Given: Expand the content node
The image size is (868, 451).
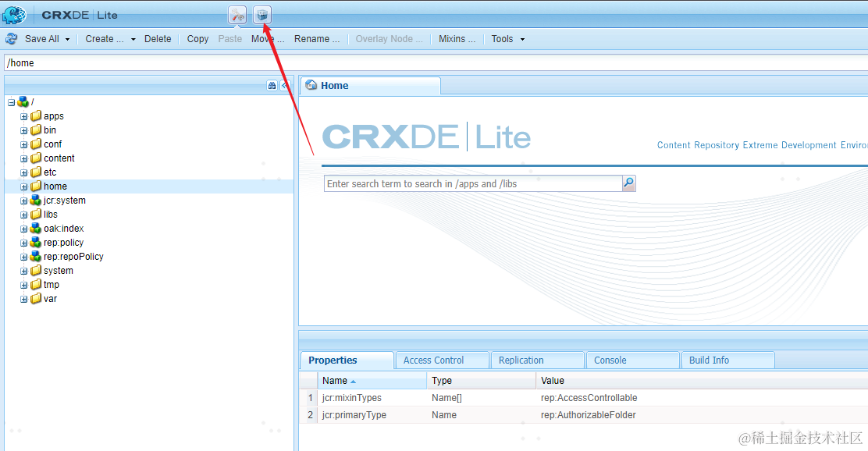Looking at the screenshot, I should [23, 159].
